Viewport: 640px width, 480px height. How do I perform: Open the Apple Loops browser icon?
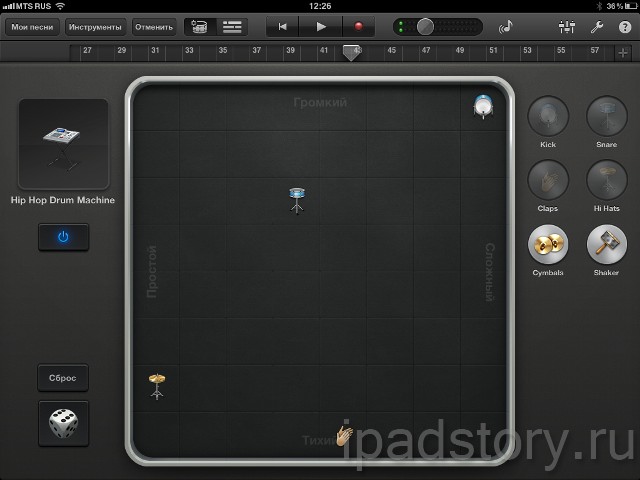click(506, 27)
